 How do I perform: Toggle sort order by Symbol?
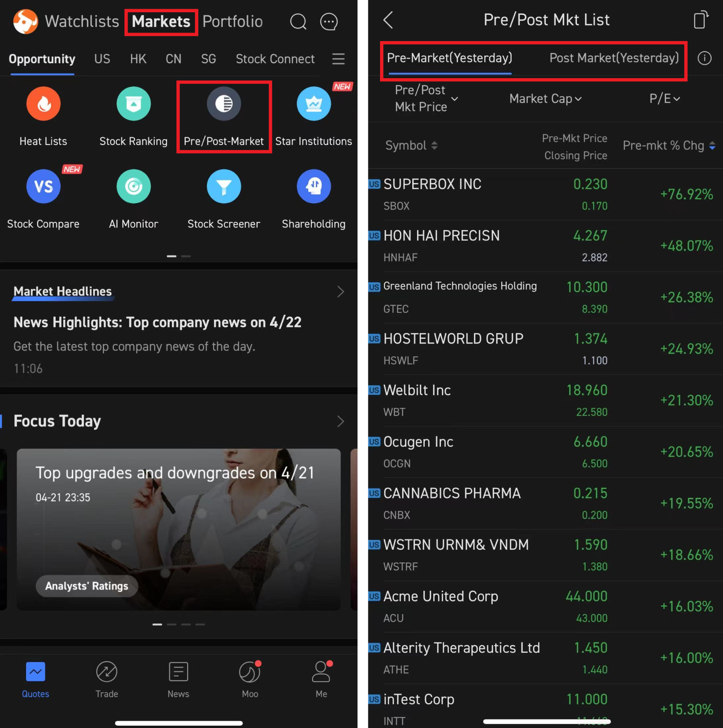coord(411,146)
